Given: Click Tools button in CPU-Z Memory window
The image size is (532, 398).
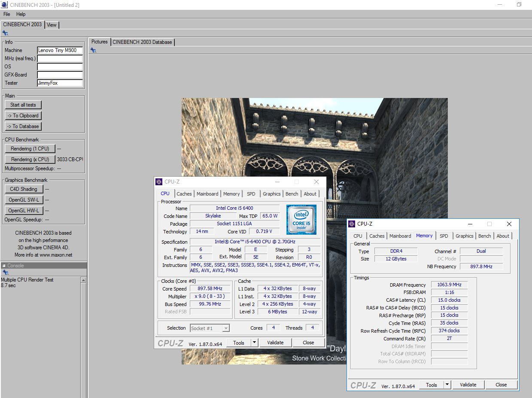Looking at the screenshot, I should (431, 385).
